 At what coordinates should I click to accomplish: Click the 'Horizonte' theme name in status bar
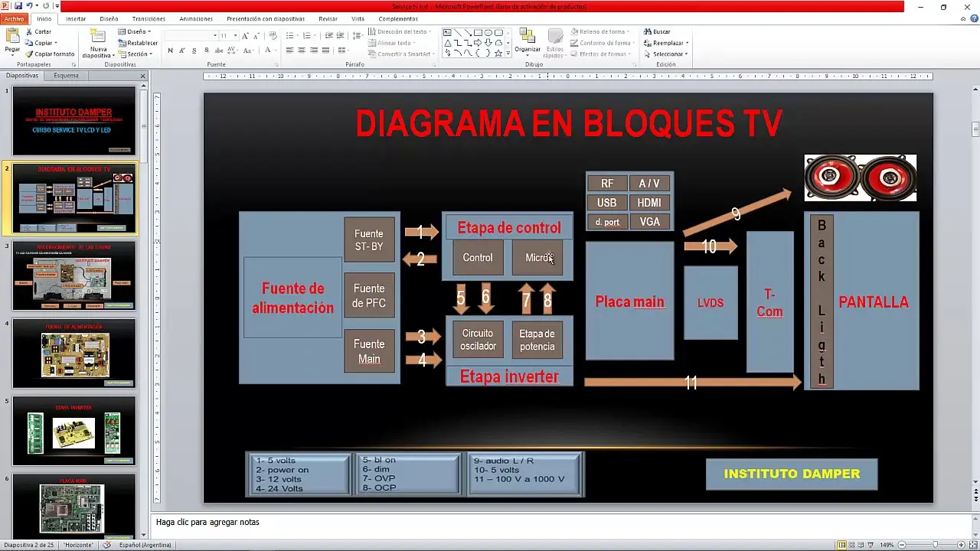78,545
